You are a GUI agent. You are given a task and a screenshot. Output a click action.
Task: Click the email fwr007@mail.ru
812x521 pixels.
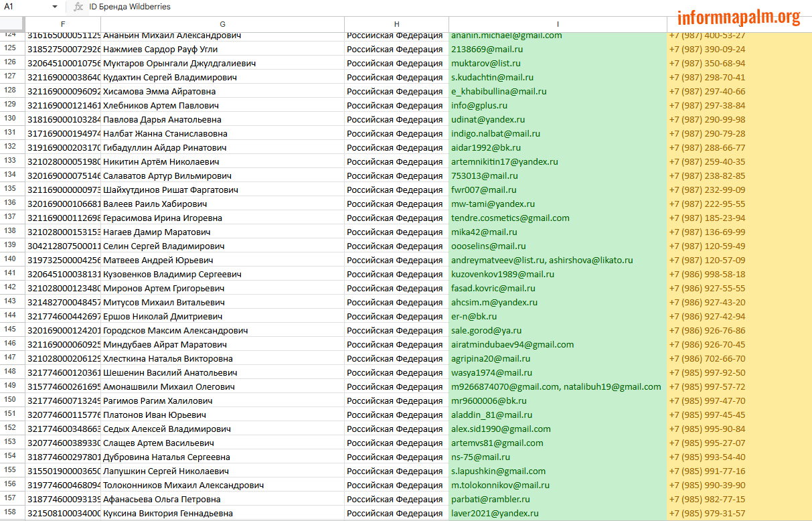(484, 190)
